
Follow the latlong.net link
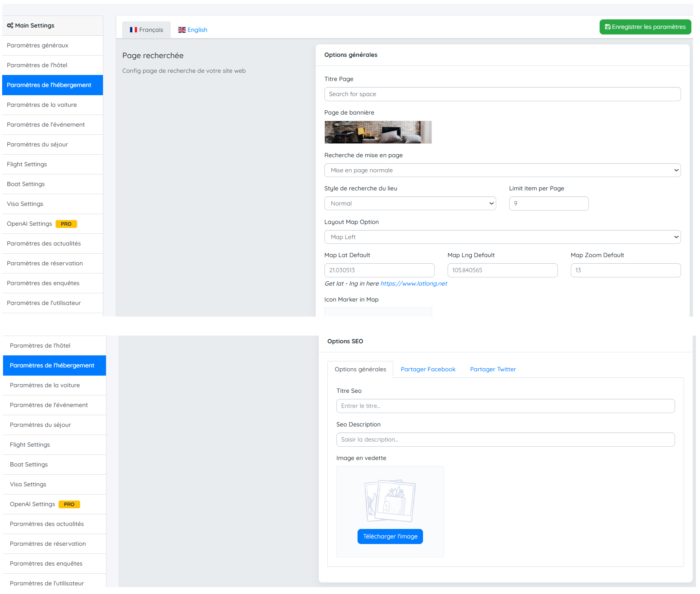click(x=414, y=284)
